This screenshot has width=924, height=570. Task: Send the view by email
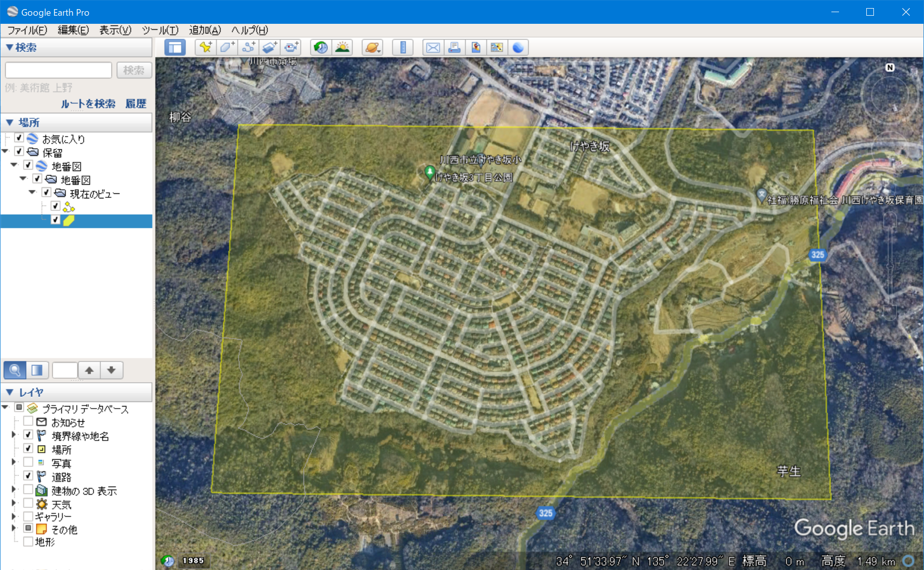click(433, 48)
